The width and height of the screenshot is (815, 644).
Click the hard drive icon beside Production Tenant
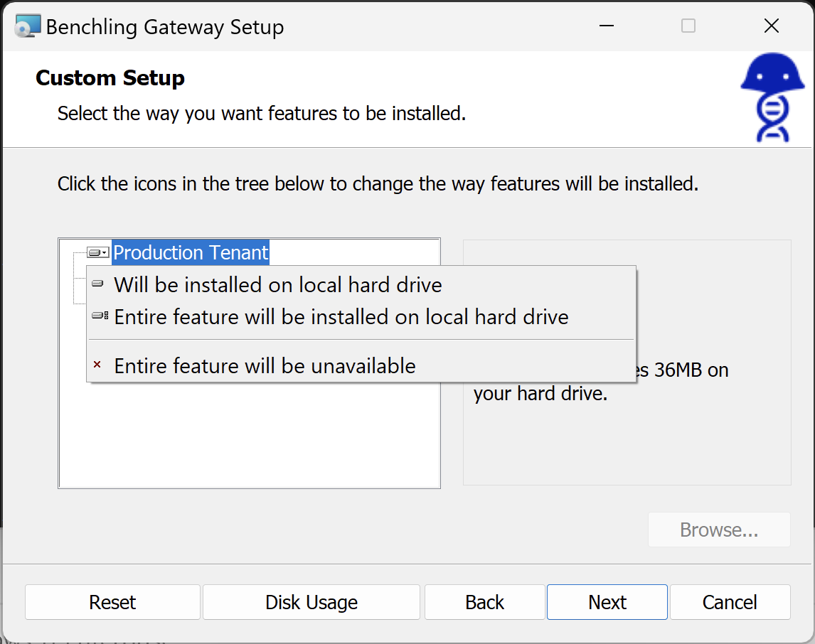pos(97,252)
